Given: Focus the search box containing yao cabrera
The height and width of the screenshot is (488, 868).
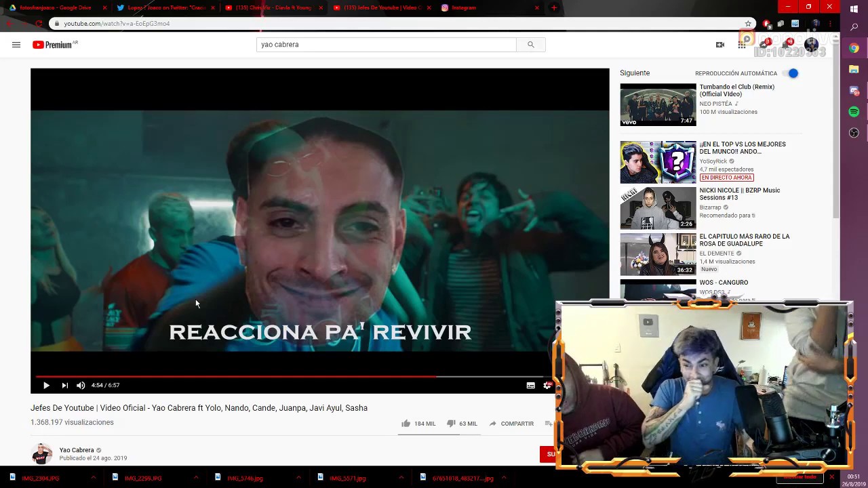Looking at the screenshot, I should pos(387,45).
